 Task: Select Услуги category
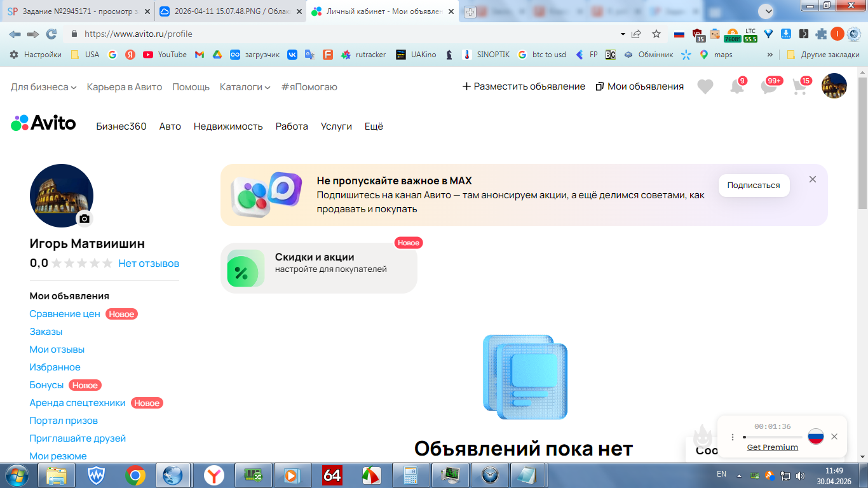click(336, 126)
